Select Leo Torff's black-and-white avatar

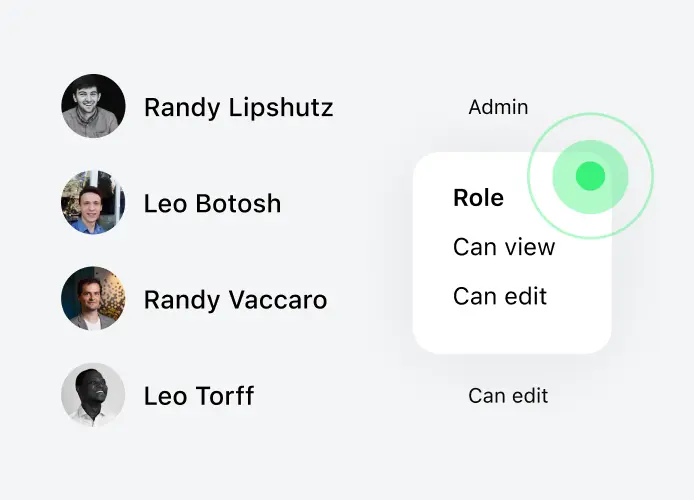(93, 395)
